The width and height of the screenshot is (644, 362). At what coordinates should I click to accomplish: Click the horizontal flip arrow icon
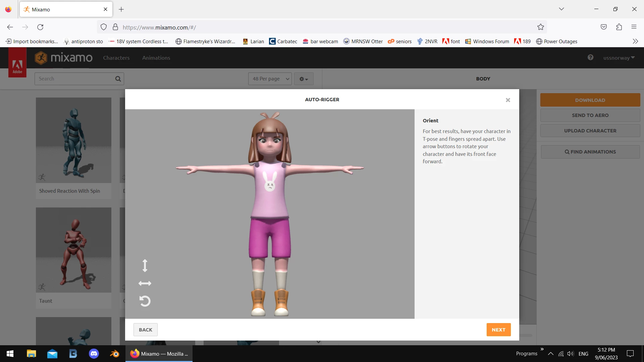click(145, 284)
